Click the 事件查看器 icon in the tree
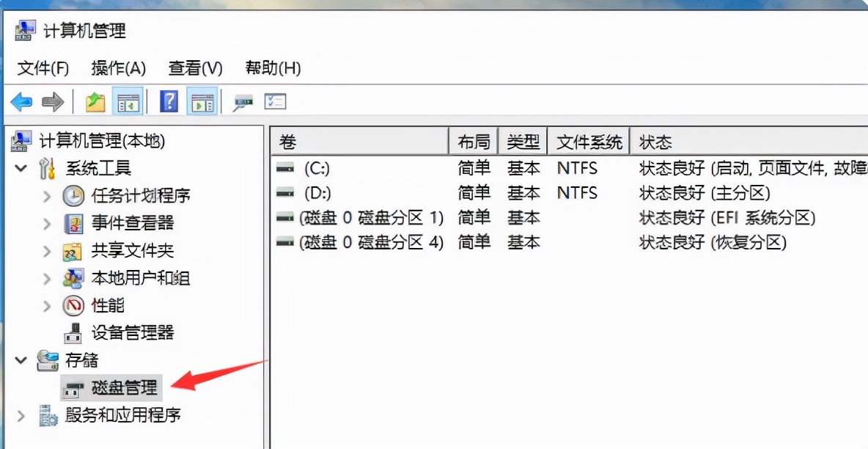 coord(75,222)
